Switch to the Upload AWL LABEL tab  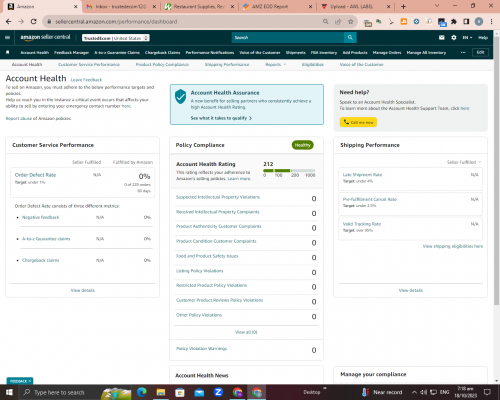(x=355, y=7)
